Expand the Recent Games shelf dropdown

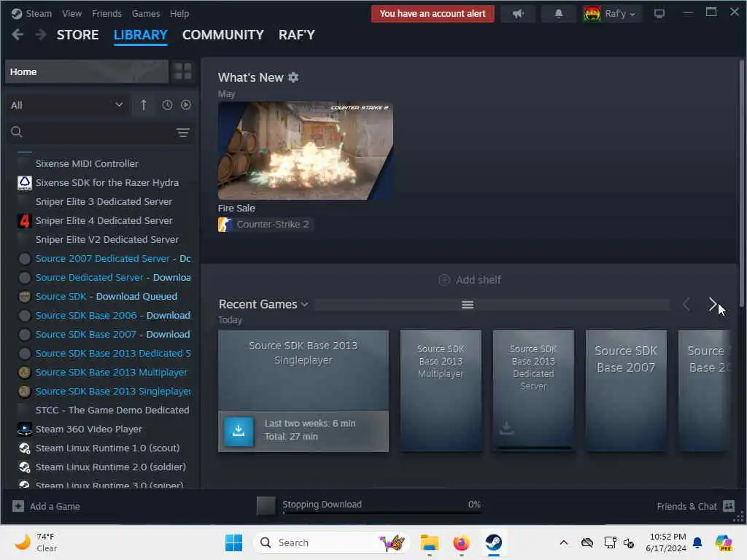(x=305, y=304)
